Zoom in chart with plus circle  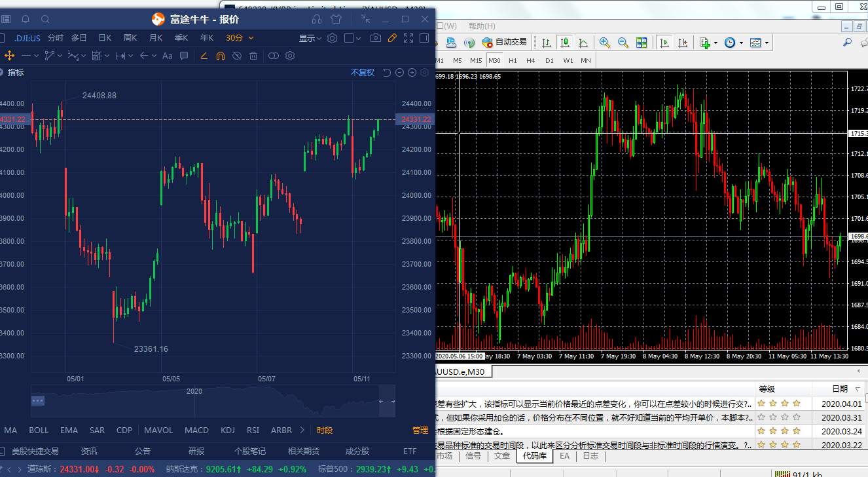click(x=412, y=72)
